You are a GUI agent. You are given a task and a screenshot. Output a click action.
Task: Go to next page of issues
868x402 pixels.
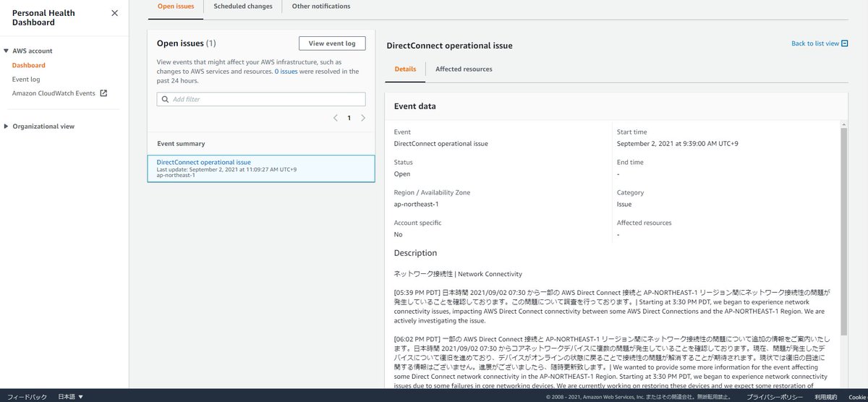[x=363, y=118]
